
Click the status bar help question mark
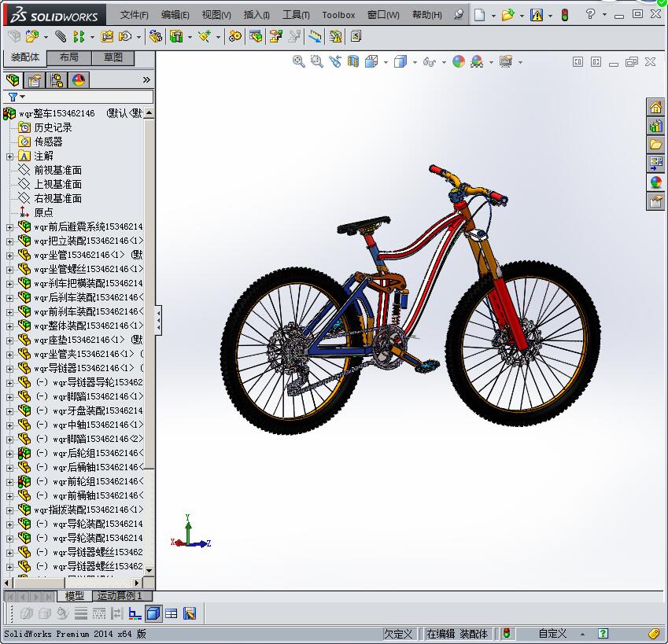pos(603,633)
